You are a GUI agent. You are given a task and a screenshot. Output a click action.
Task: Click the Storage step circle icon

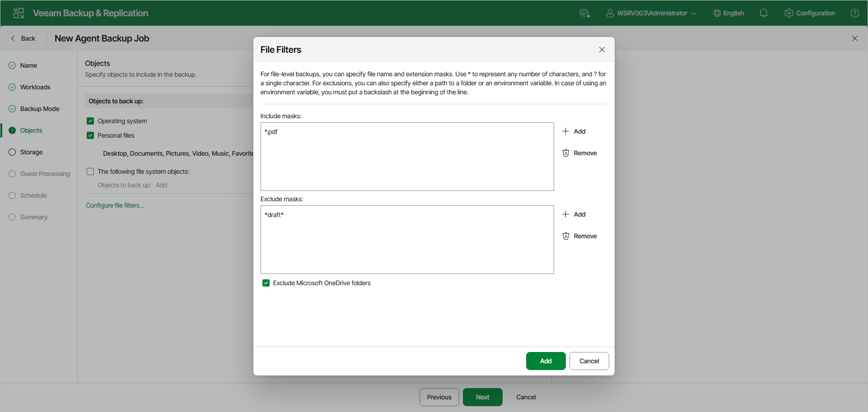[x=12, y=152]
